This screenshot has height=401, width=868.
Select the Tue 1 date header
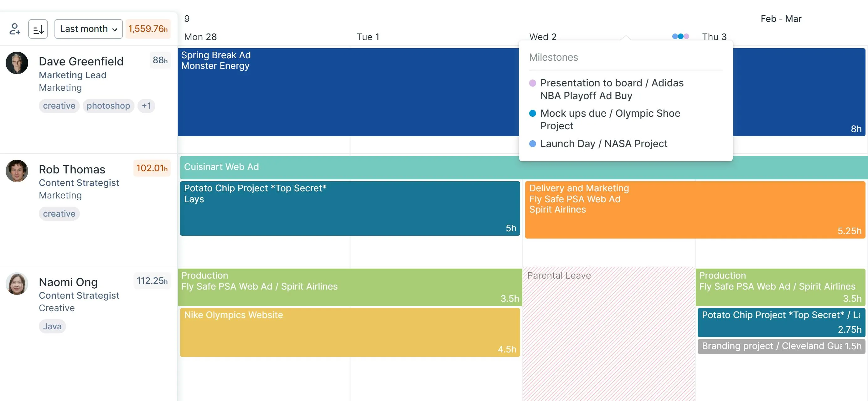click(368, 37)
